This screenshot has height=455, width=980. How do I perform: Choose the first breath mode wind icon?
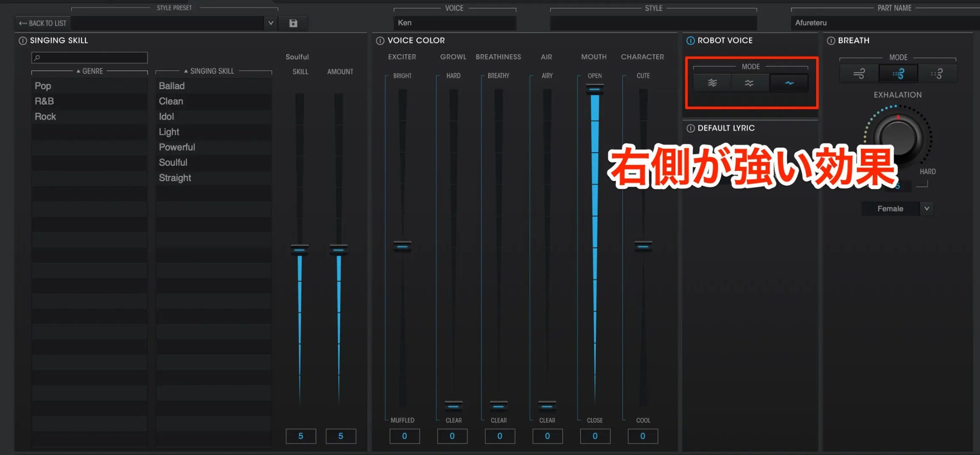point(859,74)
